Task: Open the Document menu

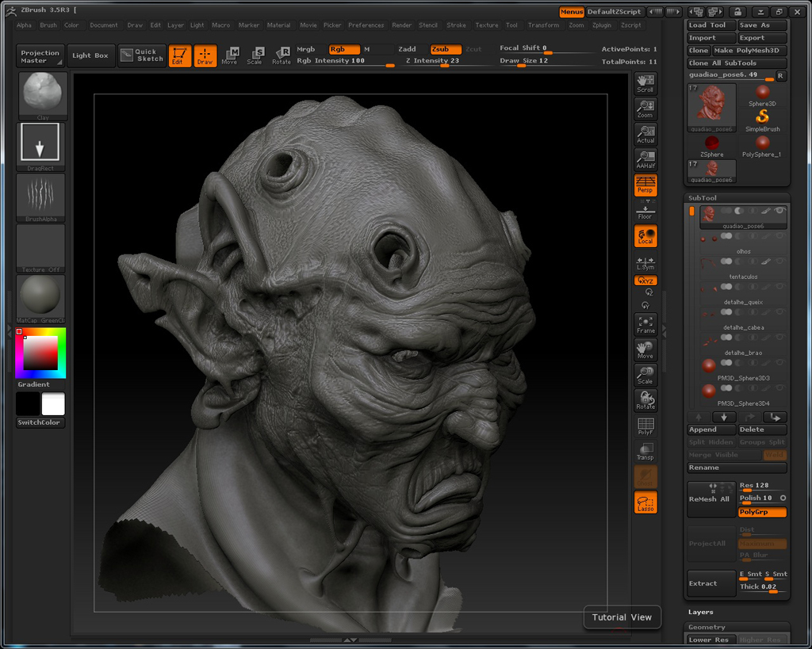Action: 104,25
